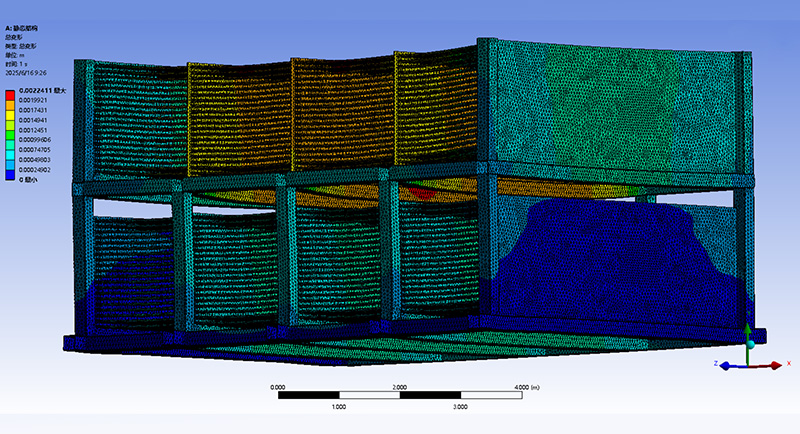Click the legend value 0.0017431
This screenshot has height=434, width=800.
[x=33, y=110]
